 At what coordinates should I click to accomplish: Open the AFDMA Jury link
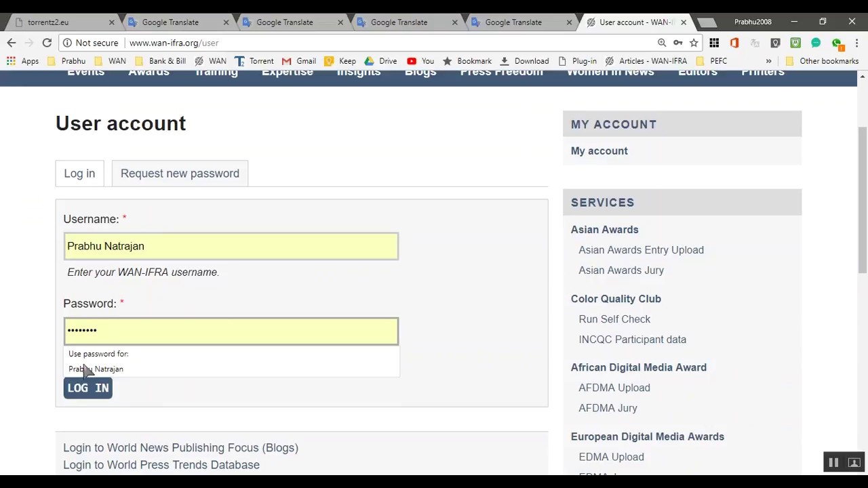click(608, 408)
